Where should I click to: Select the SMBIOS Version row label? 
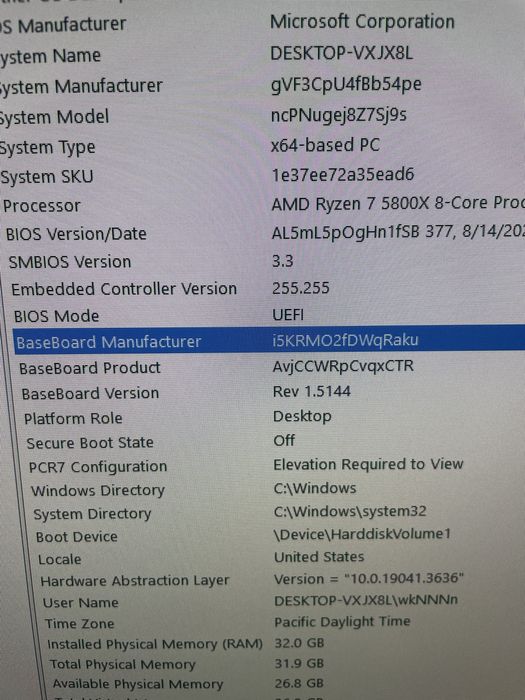(70, 262)
